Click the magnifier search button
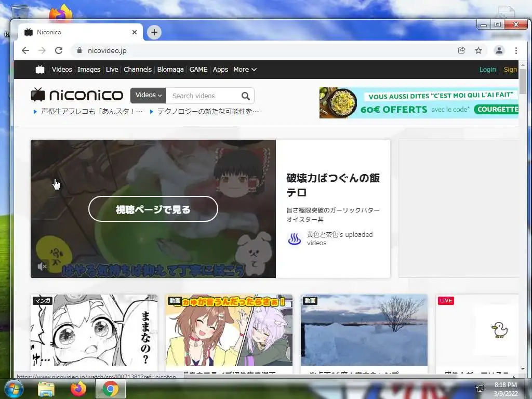 point(246,96)
